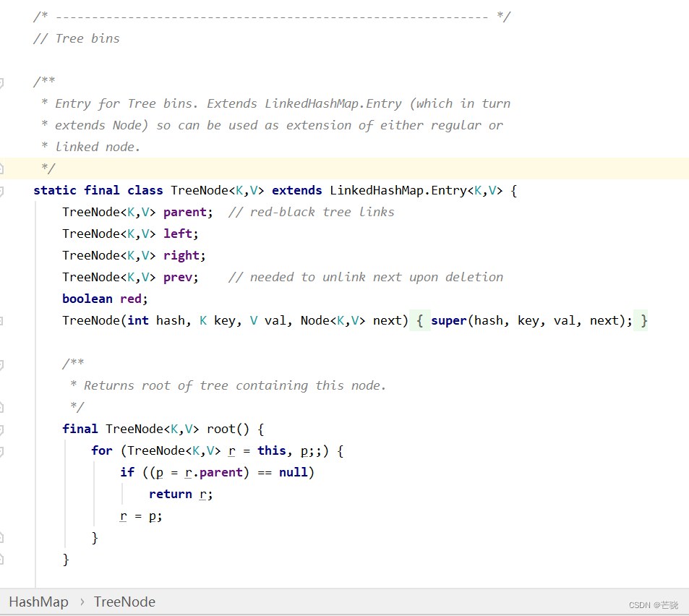Click the 'this' keyword in the for loop
The width and height of the screenshot is (689, 616).
pyautogui.click(x=272, y=451)
